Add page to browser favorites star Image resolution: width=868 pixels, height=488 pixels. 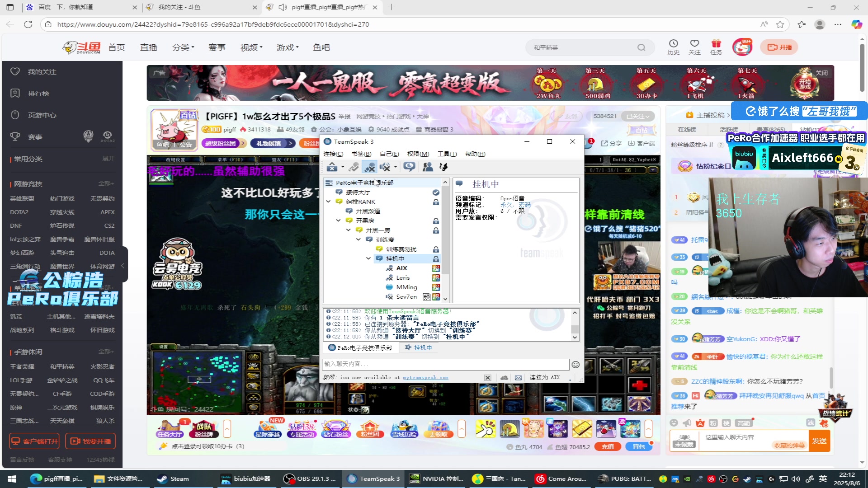[x=780, y=24]
